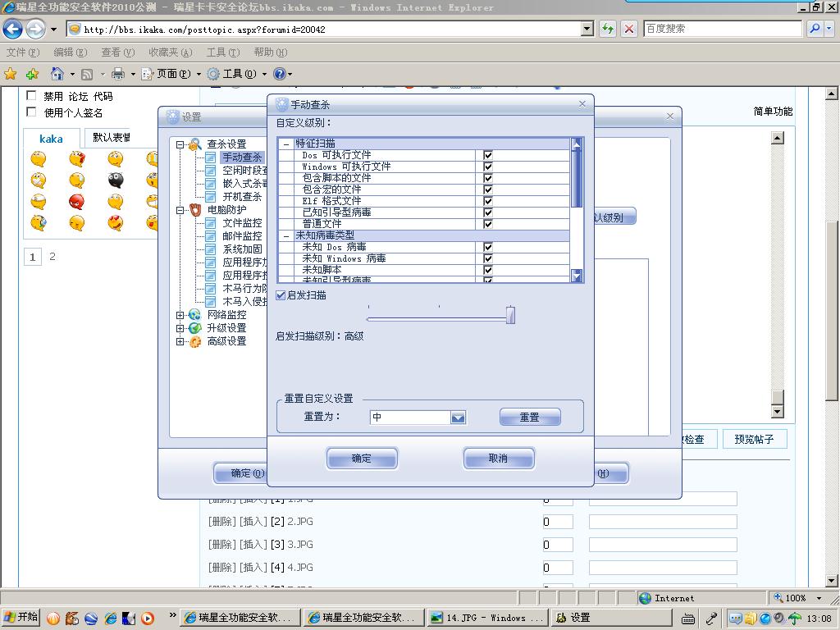Toggle the 已知引导型病毒 checkbox
This screenshot has width=840, height=630.
coord(487,212)
